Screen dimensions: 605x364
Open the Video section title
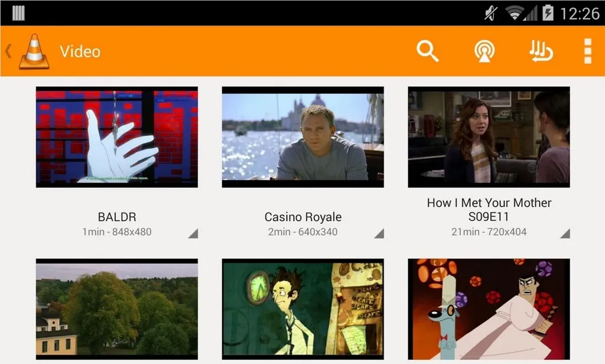coord(80,51)
